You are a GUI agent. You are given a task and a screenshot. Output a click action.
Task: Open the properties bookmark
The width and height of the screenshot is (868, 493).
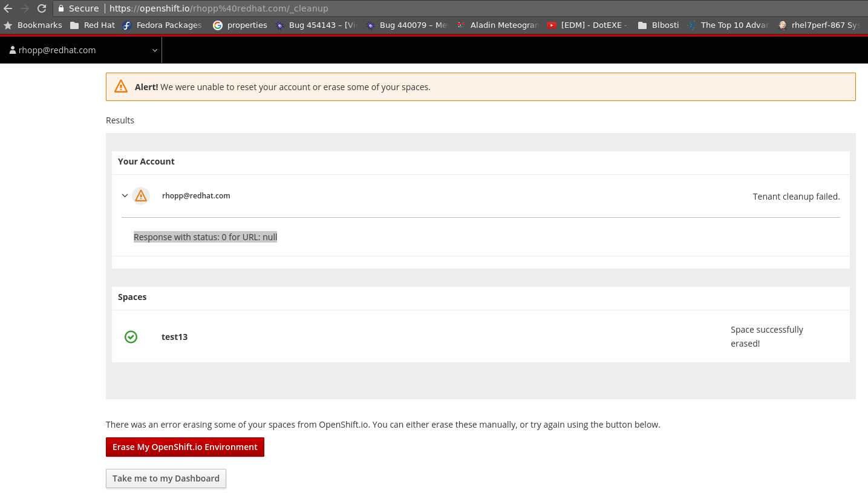point(240,25)
